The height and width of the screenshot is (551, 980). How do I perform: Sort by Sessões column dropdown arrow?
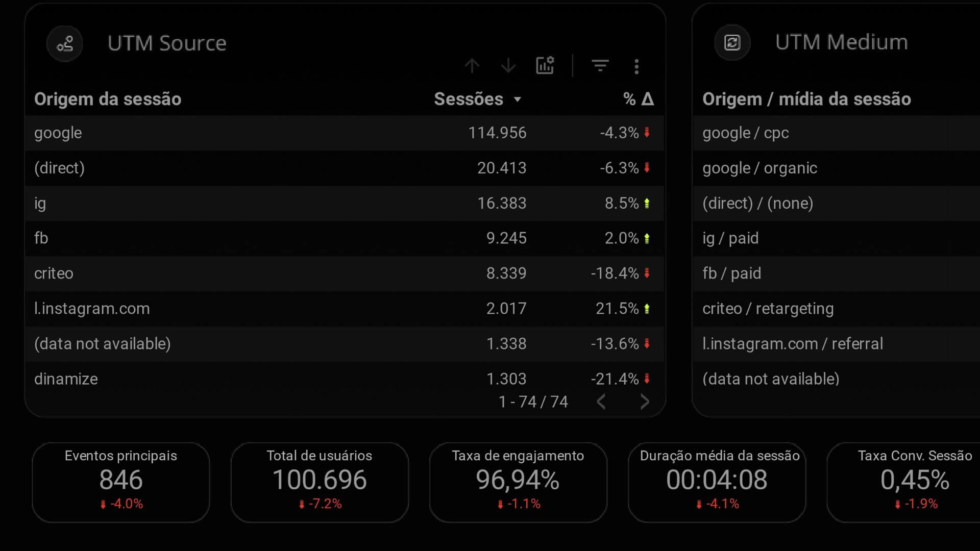(518, 99)
